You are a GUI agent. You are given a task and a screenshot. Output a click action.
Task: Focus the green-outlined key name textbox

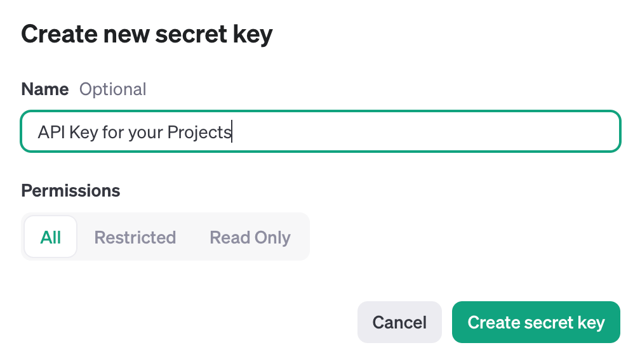click(320, 132)
